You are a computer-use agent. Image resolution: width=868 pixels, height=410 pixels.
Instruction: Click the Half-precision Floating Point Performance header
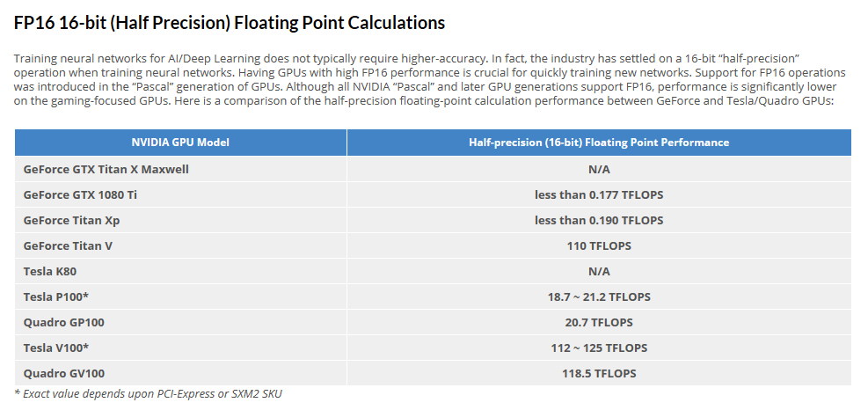(x=599, y=143)
